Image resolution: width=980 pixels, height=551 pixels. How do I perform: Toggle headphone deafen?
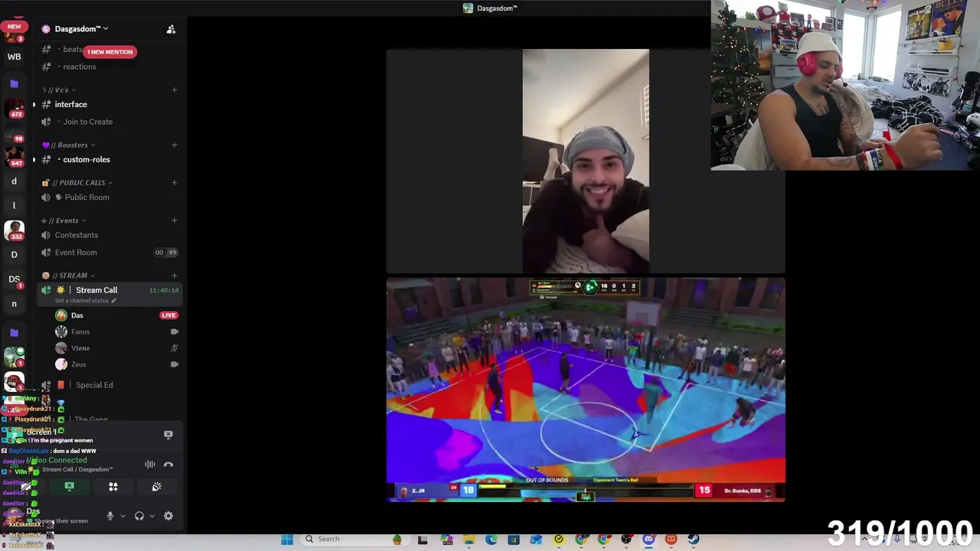click(139, 516)
